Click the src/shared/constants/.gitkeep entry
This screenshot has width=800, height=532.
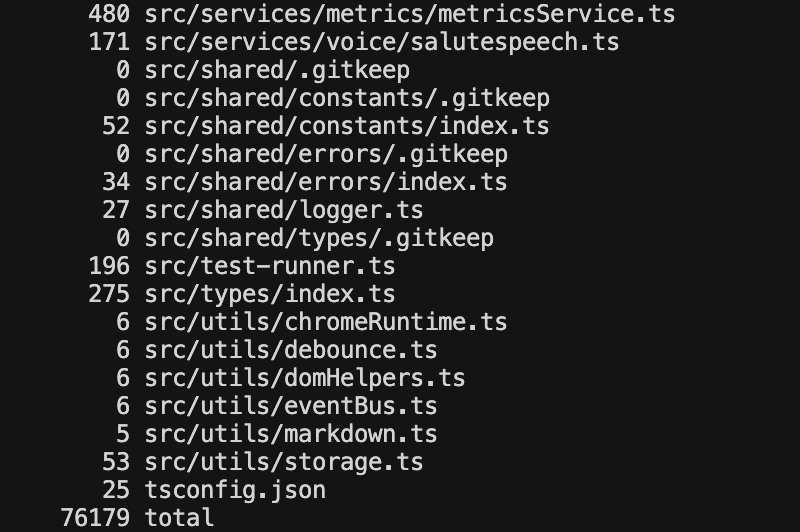coord(346,98)
